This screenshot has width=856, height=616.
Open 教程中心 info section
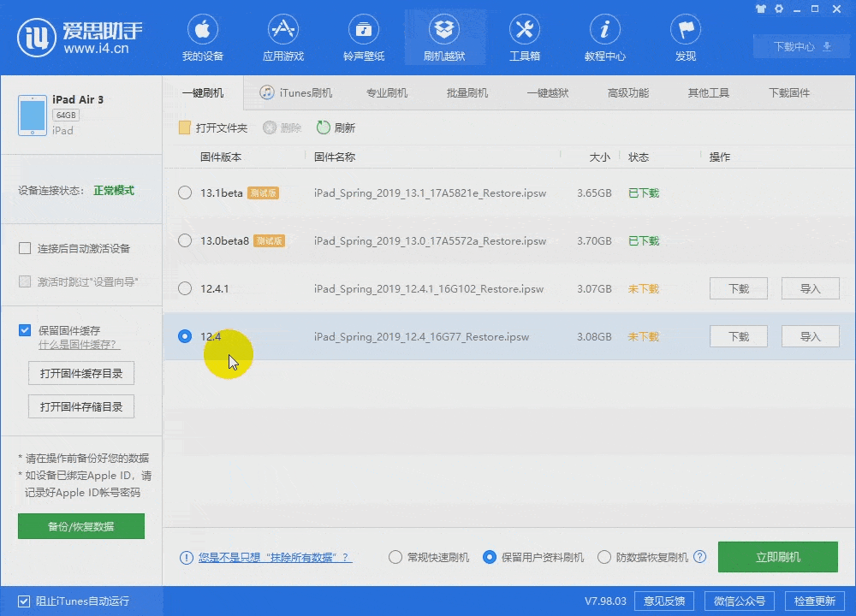tap(605, 38)
